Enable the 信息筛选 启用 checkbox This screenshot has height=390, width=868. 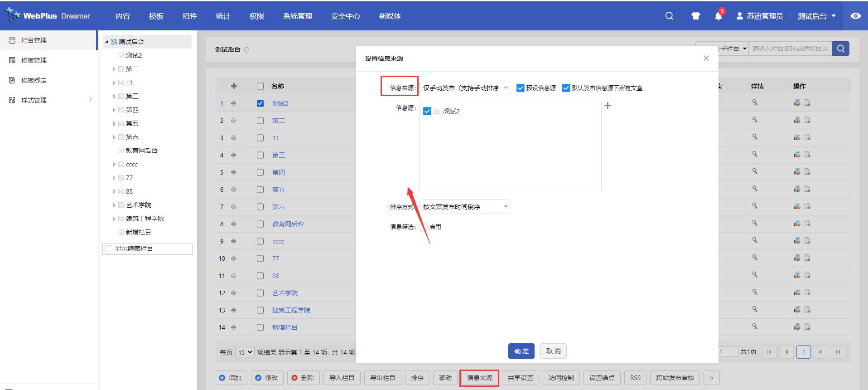(x=424, y=227)
